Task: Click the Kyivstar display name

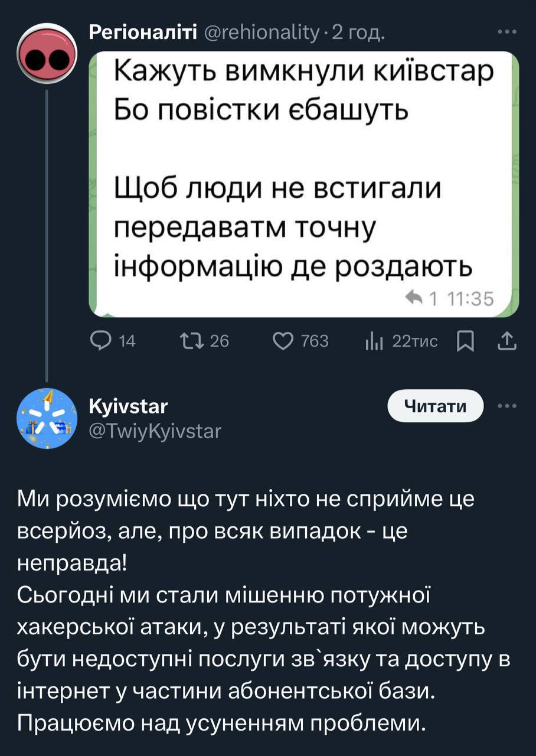Action: click(128, 406)
